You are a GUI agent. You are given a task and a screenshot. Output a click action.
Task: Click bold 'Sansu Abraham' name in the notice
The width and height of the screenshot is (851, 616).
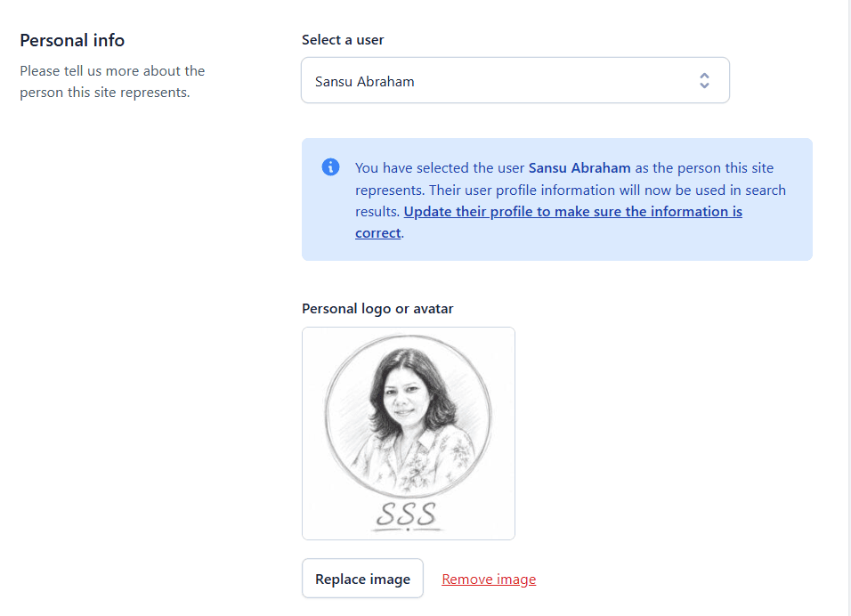click(579, 167)
